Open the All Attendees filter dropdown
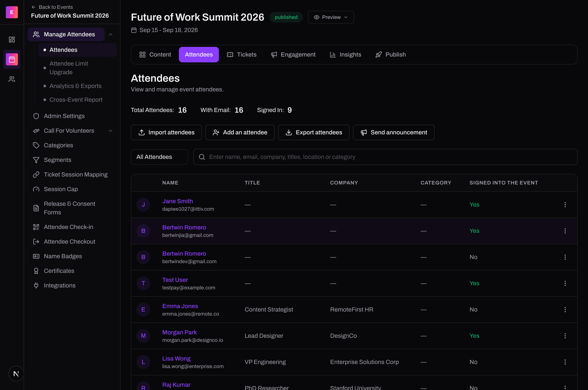The height and width of the screenshot is (390, 588). (159, 157)
